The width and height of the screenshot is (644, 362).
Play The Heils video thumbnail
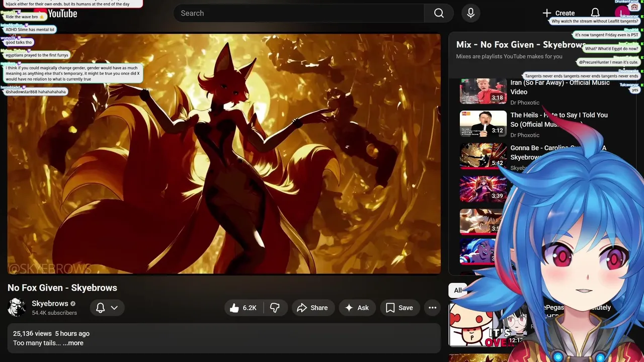tap(483, 124)
